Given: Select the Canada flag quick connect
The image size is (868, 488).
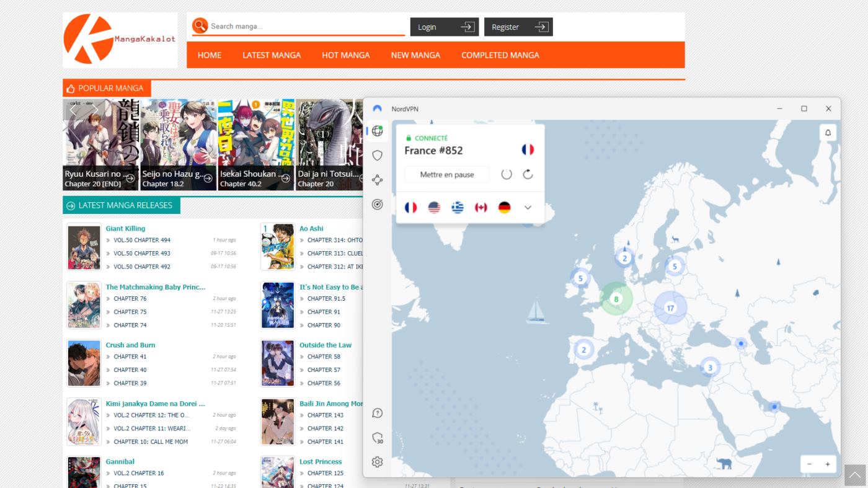Looking at the screenshot, I should (481, 208).
